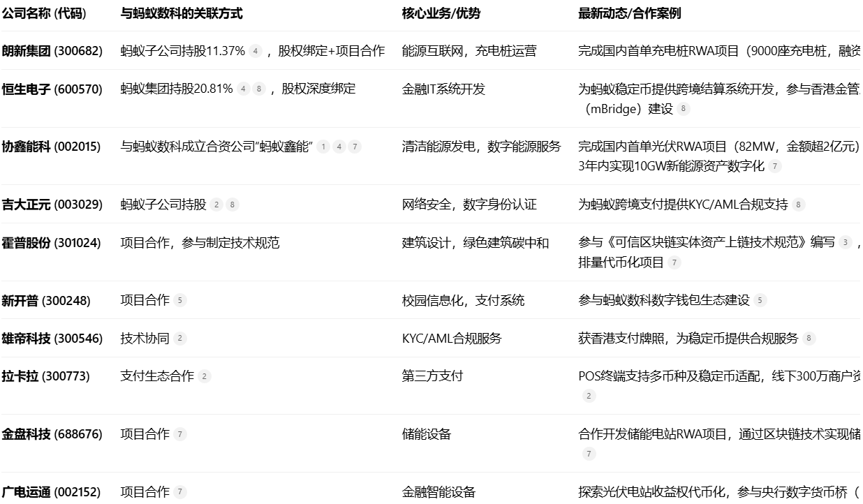Click citation 7 after 10GW新能源资产数字化
The width and height of the screenshot is (863, 504).
click(x=775, y=166)
